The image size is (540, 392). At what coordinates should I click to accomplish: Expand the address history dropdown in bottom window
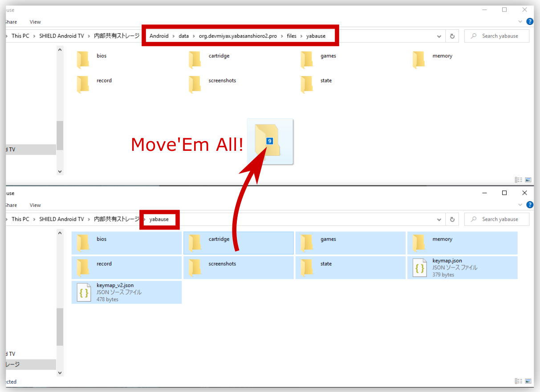pos(439,219)
